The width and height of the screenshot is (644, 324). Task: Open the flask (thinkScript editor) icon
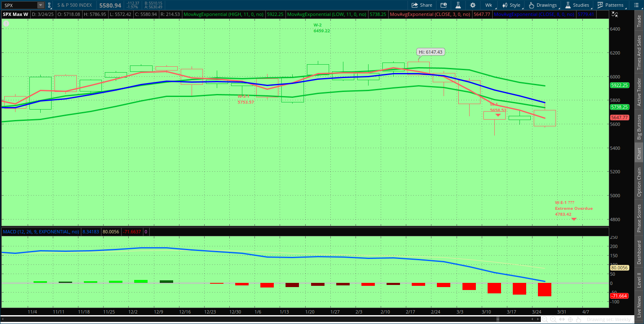coord(458,5)
